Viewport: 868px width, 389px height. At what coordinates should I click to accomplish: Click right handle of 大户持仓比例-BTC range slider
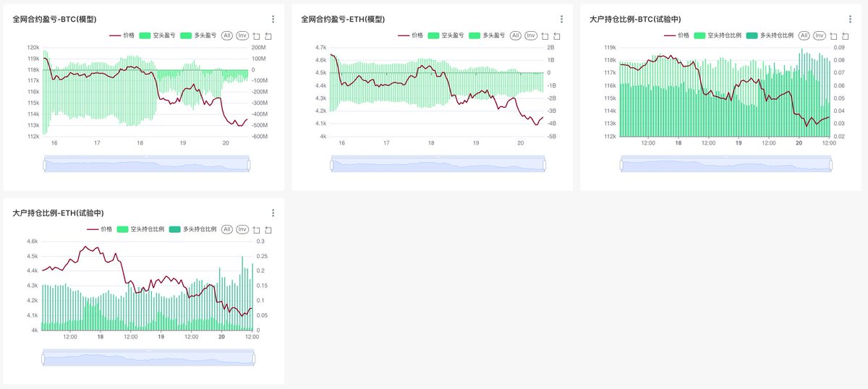pos(830,166)
